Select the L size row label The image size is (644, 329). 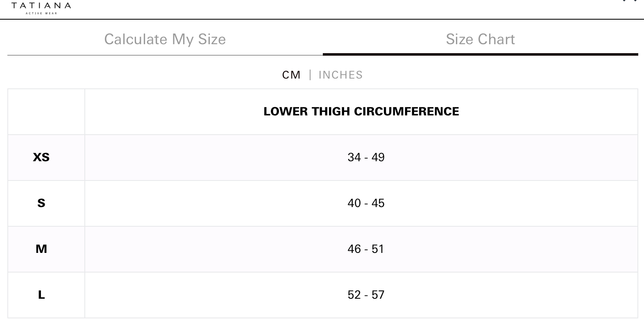click(41, 295)
